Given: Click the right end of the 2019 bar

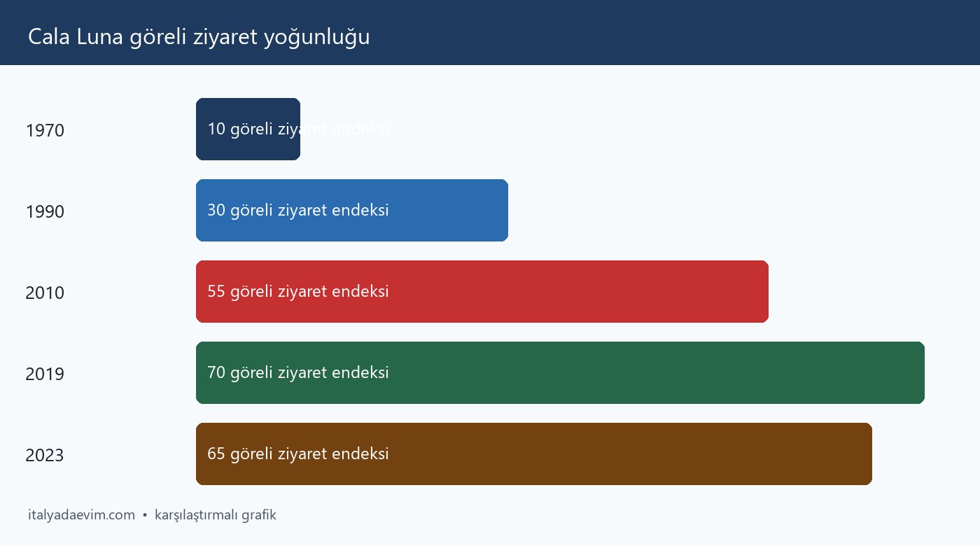Looking at the screenshot, I should click(x=919, y=372).
